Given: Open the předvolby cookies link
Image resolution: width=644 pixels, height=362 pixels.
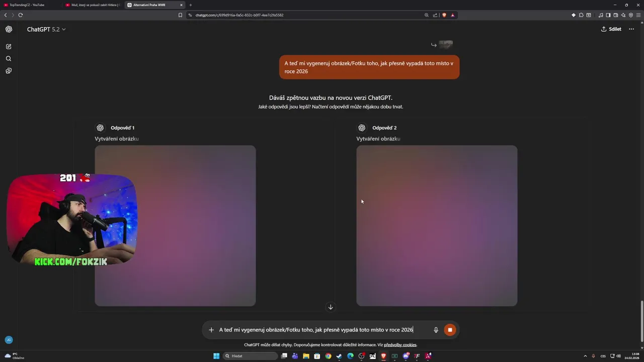Looking at the screenshot, I should point(400,345).
